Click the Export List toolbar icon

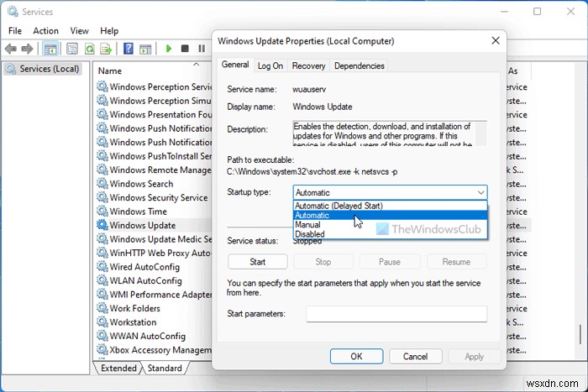click(x=107, y=49)
